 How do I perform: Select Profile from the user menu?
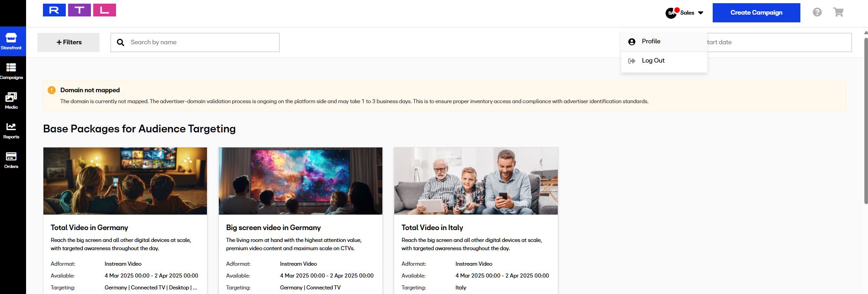tap(651, 42)
